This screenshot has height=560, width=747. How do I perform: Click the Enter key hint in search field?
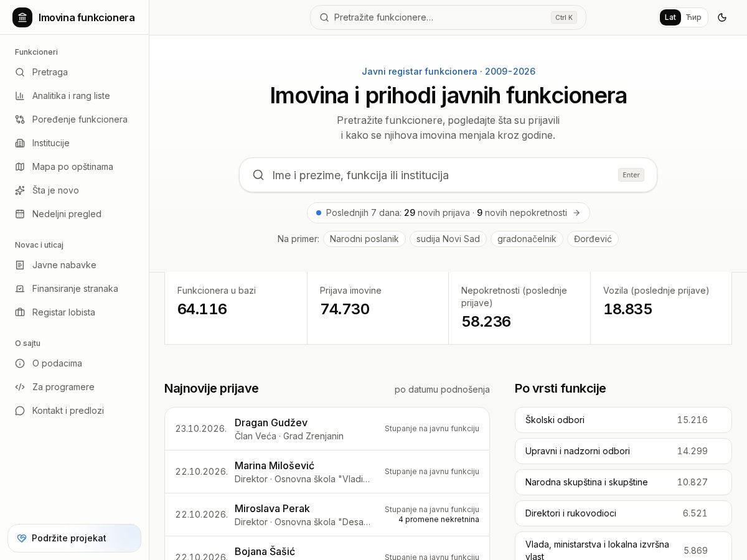631,175
